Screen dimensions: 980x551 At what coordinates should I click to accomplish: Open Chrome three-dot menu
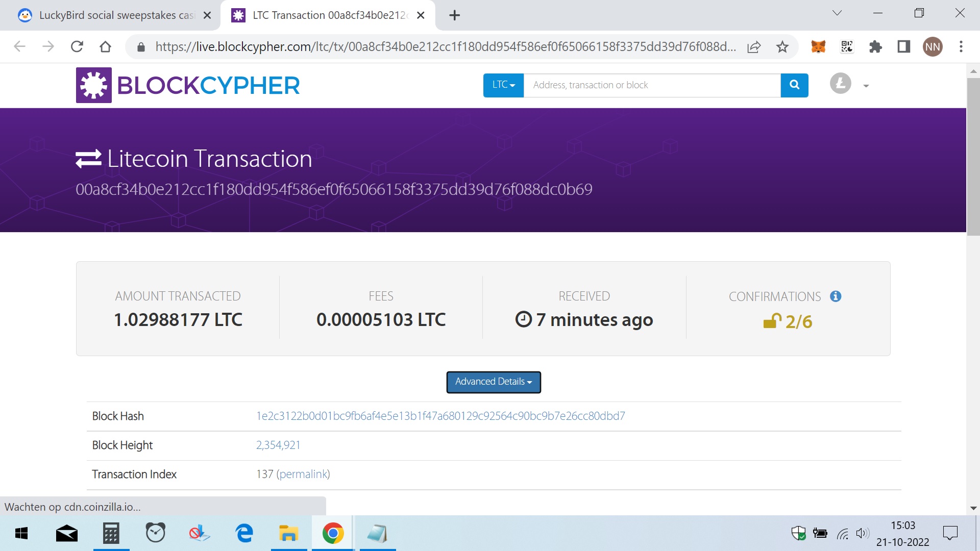(x=961, y=47)
